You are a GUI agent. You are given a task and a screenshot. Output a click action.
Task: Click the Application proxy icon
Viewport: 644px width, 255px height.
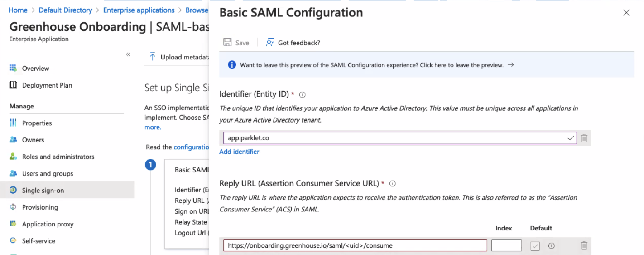pos(13,224)
